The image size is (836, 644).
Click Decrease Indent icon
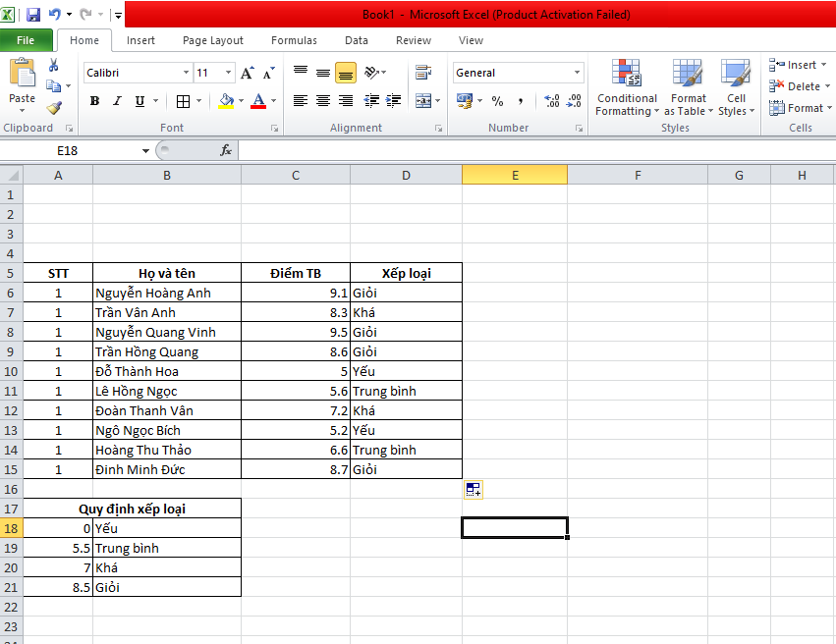coord(371,101)
